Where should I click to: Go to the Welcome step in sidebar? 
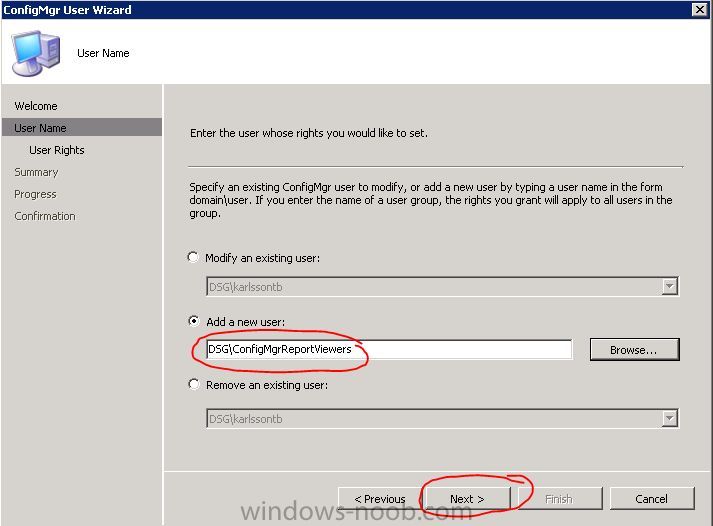coord(36,106)
